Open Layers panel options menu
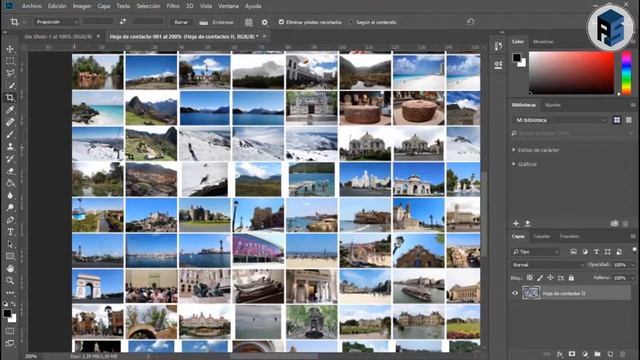The width and height of the screenshot is (640, 360). pyautogui.click(x=633, y=236)
